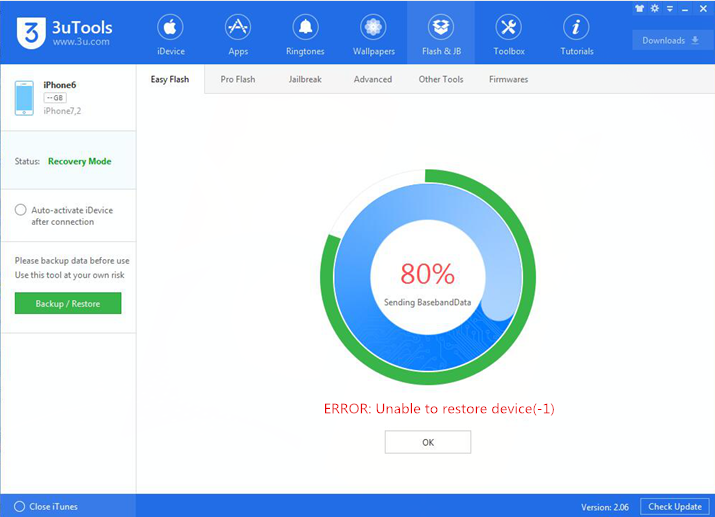Open settings gear icon in title bar
715x517 pixels.
coord(655,8)
